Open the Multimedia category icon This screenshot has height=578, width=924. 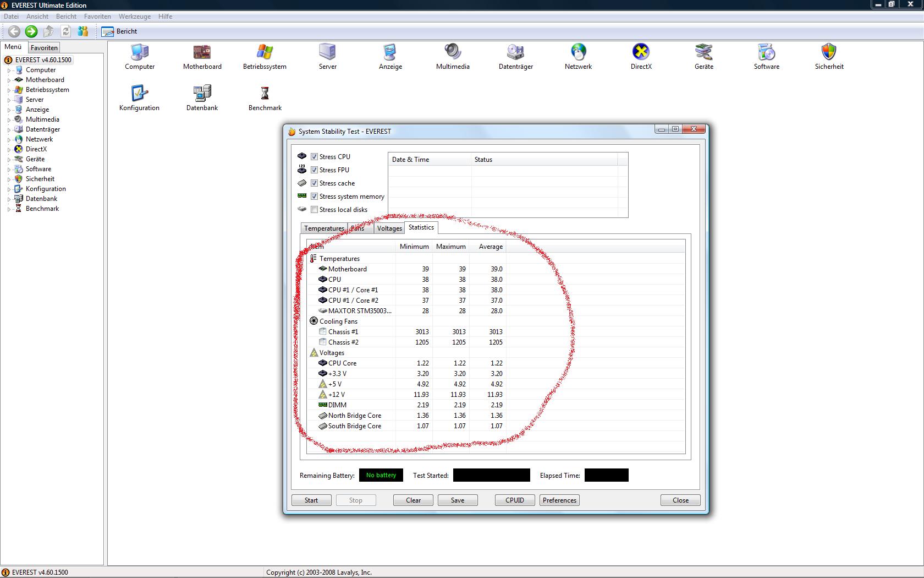(453, 52)
